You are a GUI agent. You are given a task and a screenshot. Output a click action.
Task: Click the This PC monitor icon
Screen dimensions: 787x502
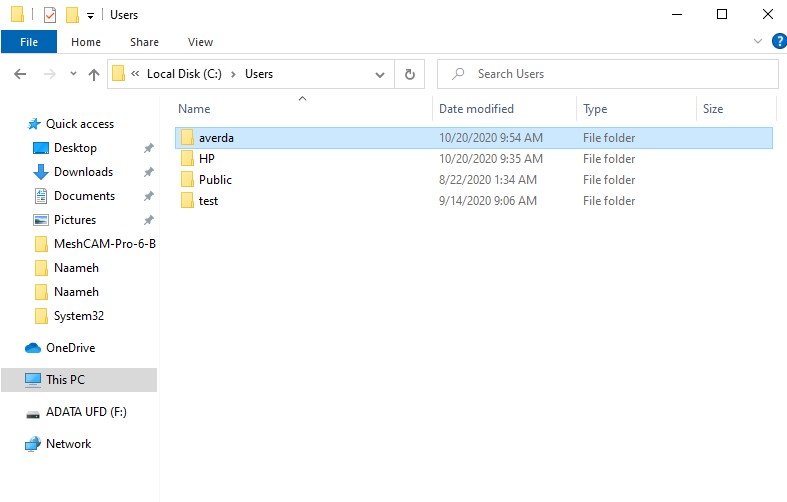click(x=33, y=380)
